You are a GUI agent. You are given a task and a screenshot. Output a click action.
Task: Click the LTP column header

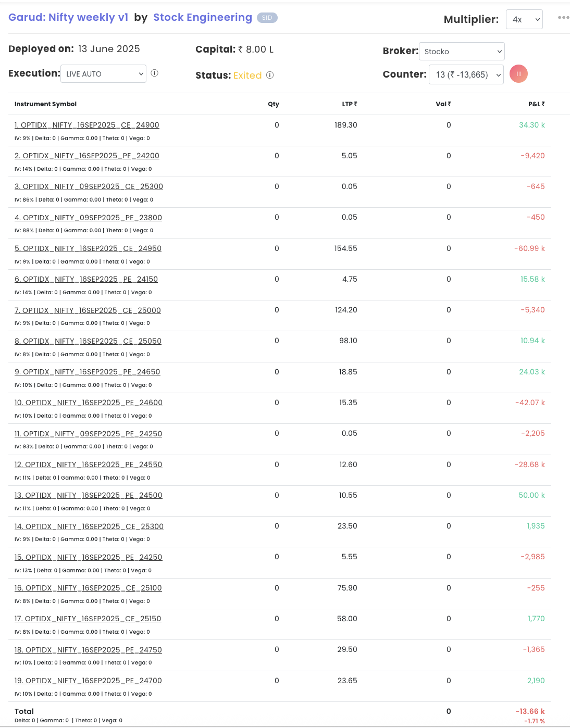pos(349,104)
